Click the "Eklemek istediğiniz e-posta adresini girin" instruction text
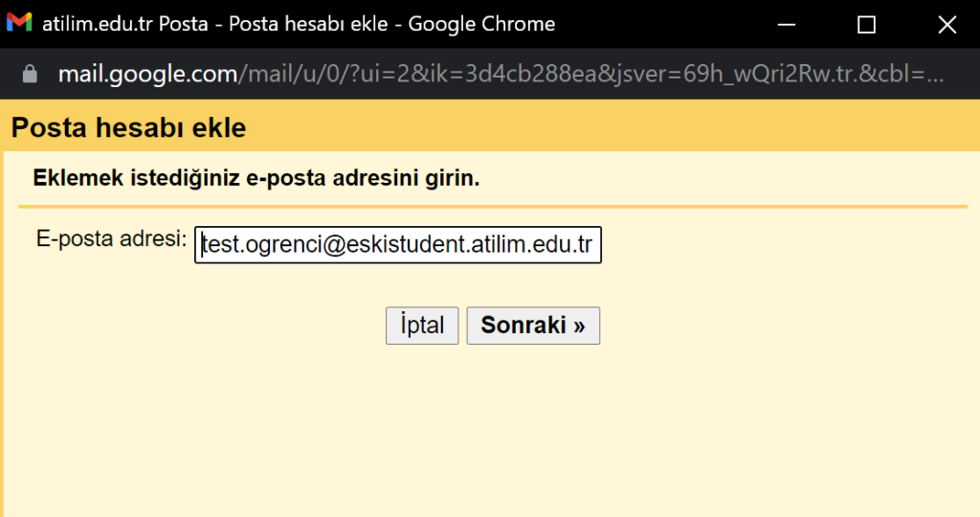Screen dimensions: 980x517 (256, 178)
